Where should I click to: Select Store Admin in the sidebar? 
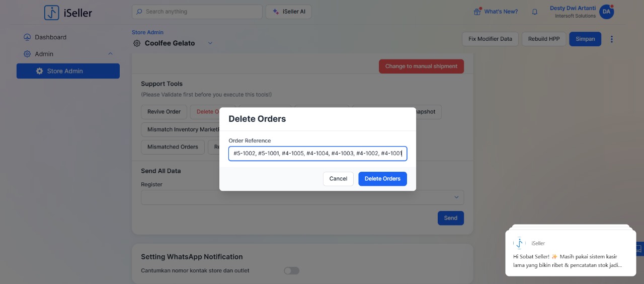(68, 71)
